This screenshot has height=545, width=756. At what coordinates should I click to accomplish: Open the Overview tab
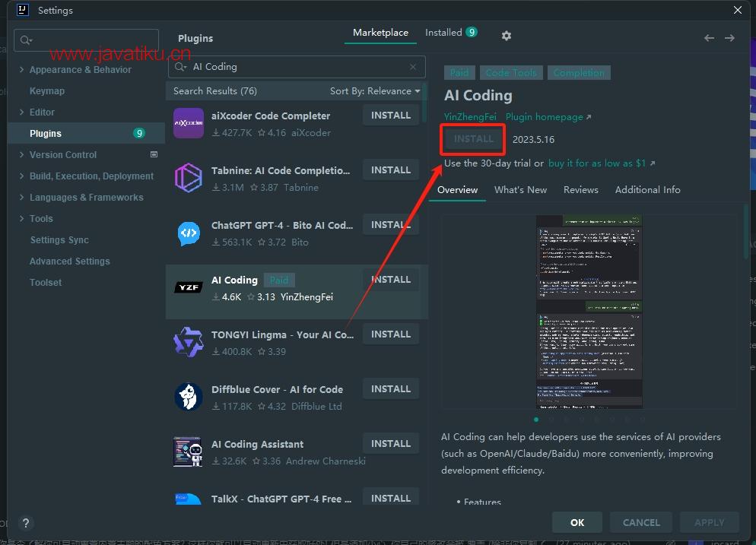pyautogui.click(x=458, y=190)
